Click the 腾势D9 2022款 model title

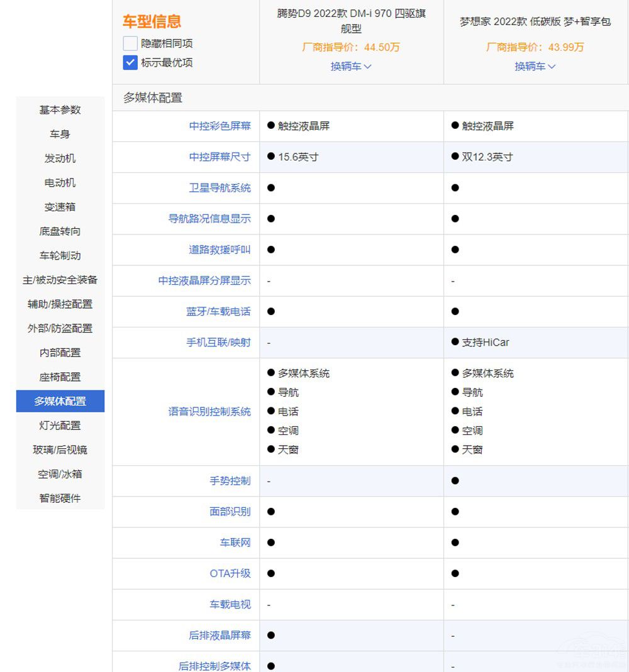(351, 21)
